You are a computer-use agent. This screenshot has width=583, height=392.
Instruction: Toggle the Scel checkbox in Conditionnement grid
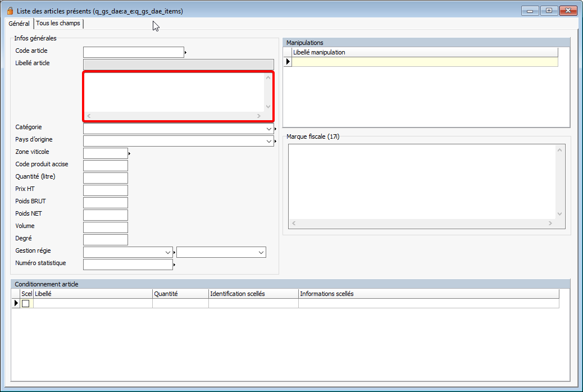[26, 304]
